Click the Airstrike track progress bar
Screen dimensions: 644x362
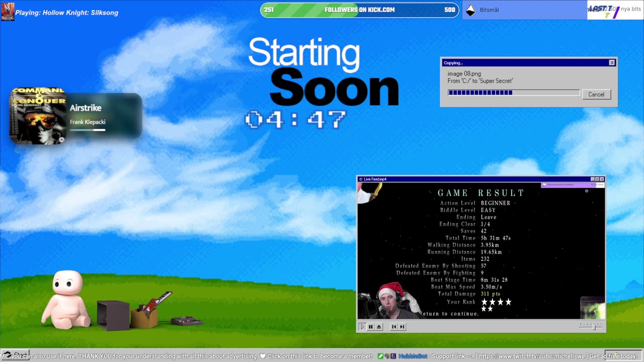click(88, 130)
